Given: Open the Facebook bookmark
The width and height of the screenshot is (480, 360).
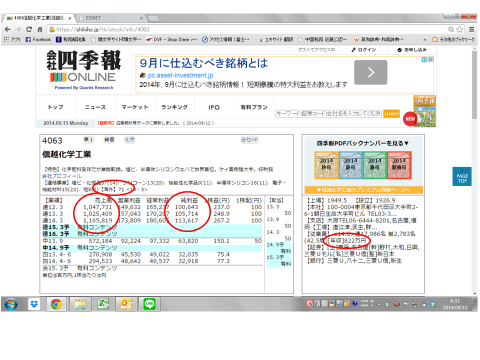Looking at the screenshot, I should coord(38,39).
